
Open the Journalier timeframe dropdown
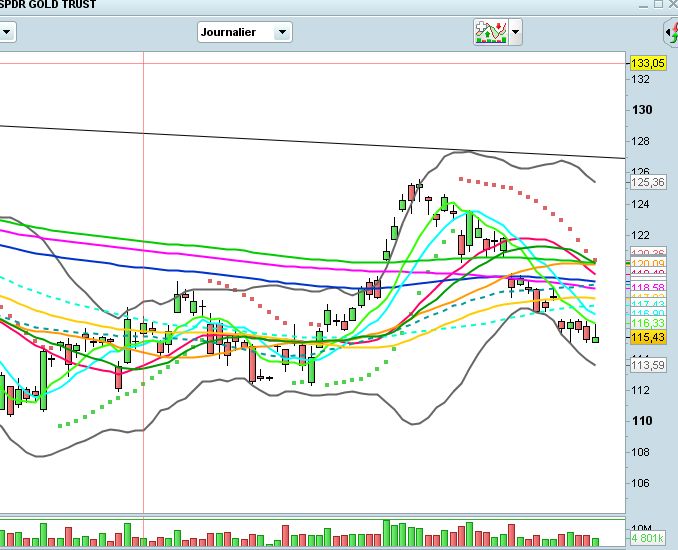(x=245, y=32)
